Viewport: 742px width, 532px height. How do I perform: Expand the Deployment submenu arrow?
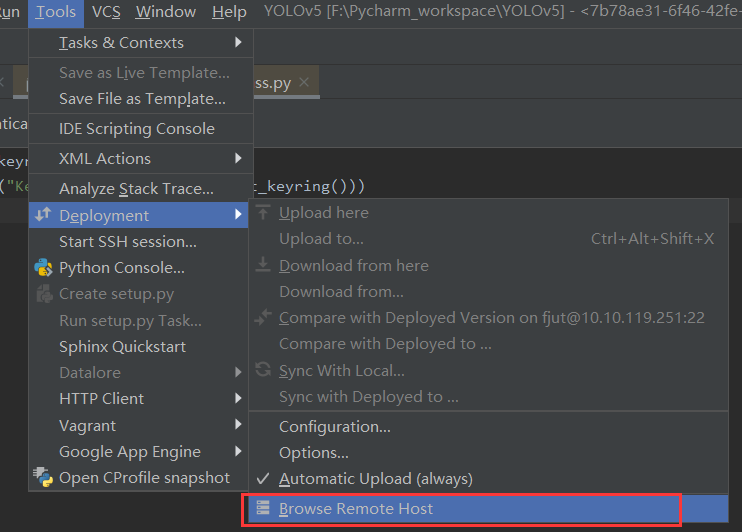pyautogui.click(x=238, y=215)
